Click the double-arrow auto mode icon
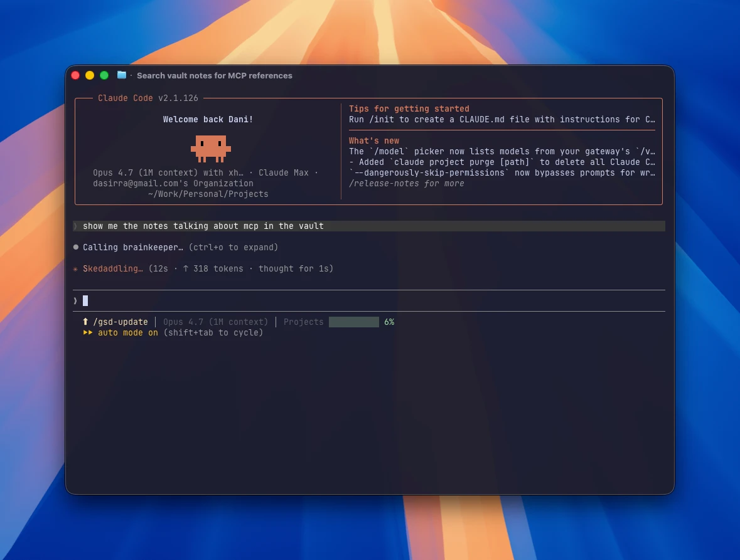 click(88, 332)
